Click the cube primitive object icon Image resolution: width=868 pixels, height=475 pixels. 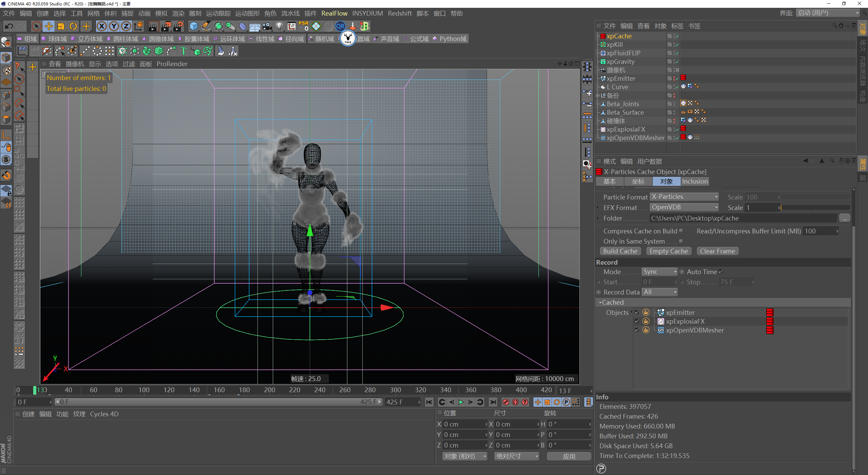[194, 26]
